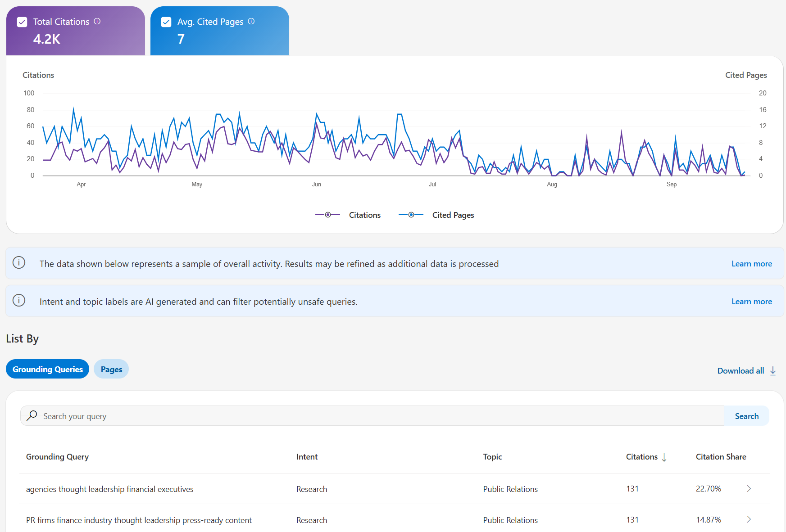Click the 22.70% citation share value
Image resolution: width=786 pixels, height=532 pixels.
click(708, 489)
